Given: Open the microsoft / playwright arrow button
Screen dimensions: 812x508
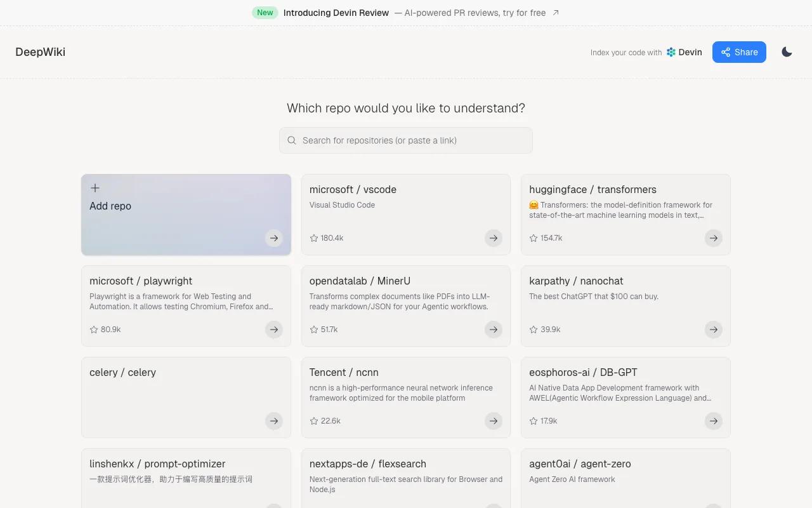Looking at the screenshot, I should [x=274, y=330].
